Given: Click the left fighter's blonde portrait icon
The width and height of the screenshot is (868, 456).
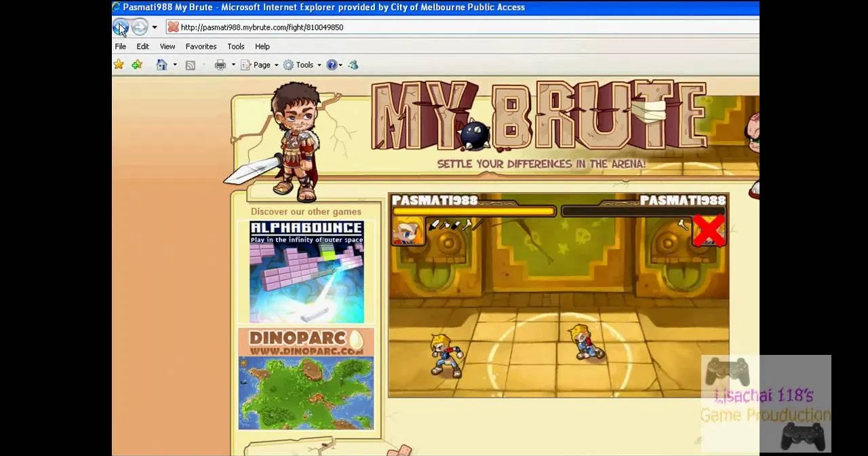Looking at the screenshot, I should pos(408,231).
